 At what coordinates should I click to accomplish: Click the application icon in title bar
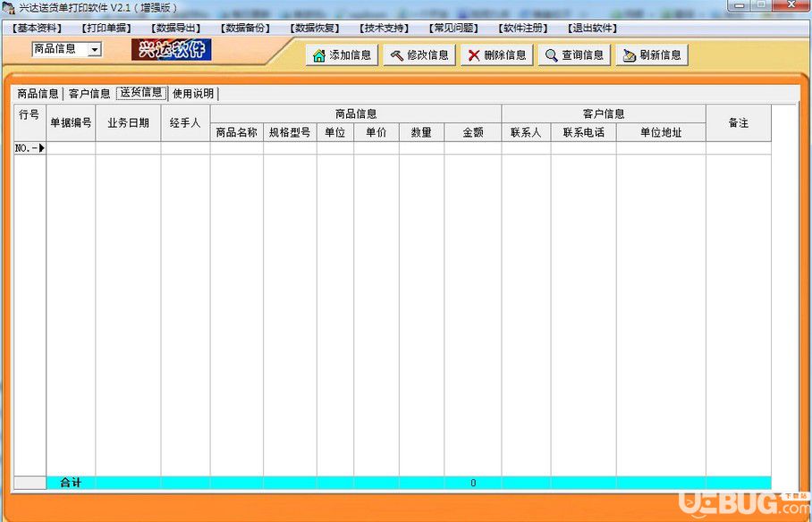pyautogui.click(x=8, y=8)
